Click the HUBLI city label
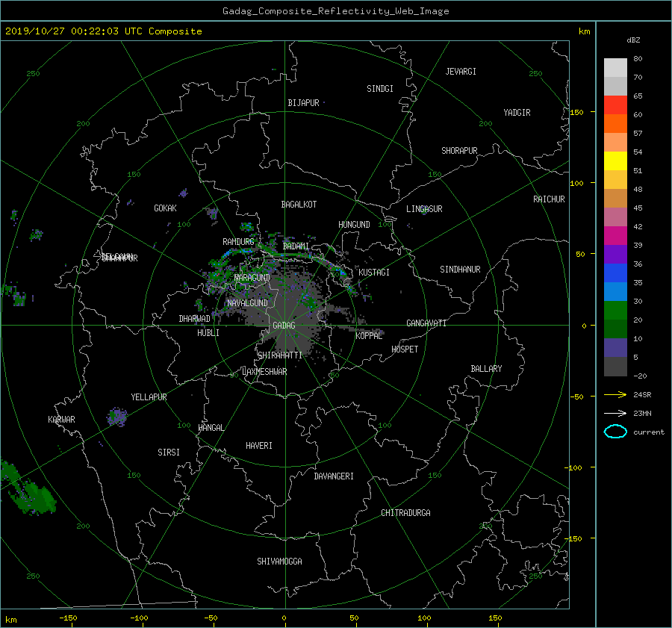The width and height of the screenshot is (672, 628). coord(208,332)
